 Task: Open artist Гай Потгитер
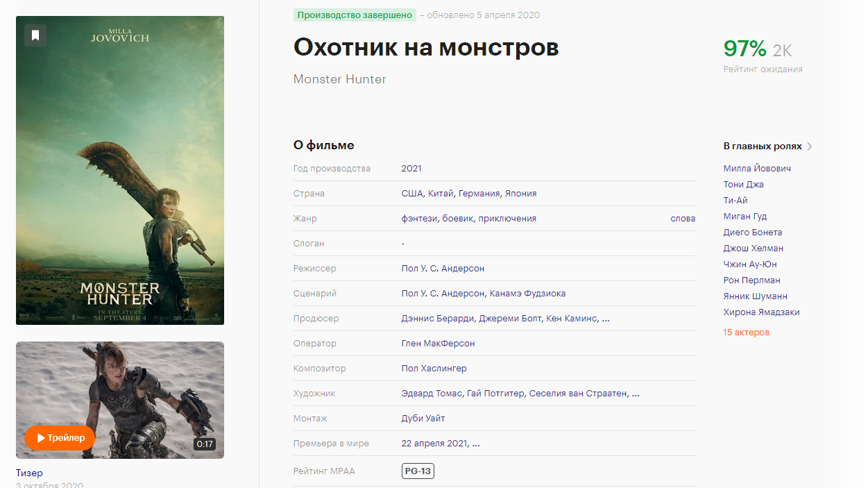pyautogui.click(x=495, y=394)
